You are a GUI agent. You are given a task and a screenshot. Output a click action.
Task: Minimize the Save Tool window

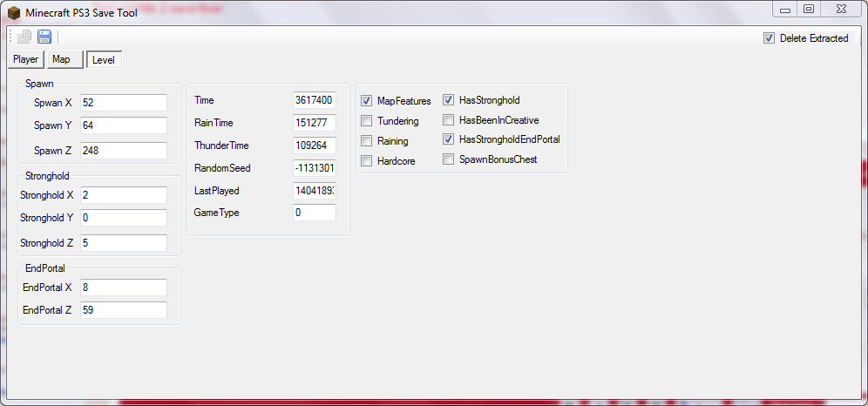[x=785, y=9]
